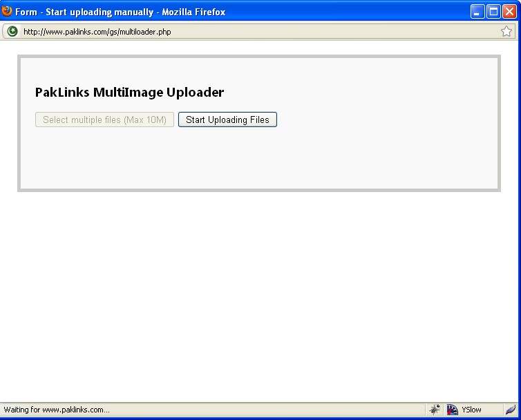Open Firebug via the bug icon

tap(435, 410)
